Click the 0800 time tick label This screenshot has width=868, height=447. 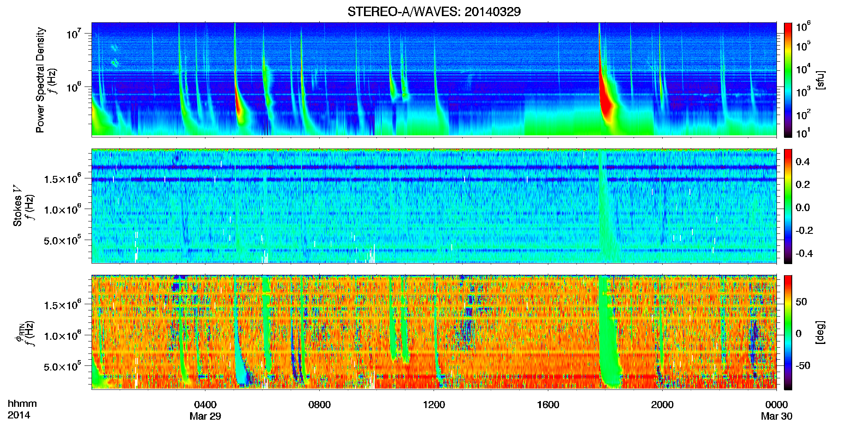pos(320,405)
